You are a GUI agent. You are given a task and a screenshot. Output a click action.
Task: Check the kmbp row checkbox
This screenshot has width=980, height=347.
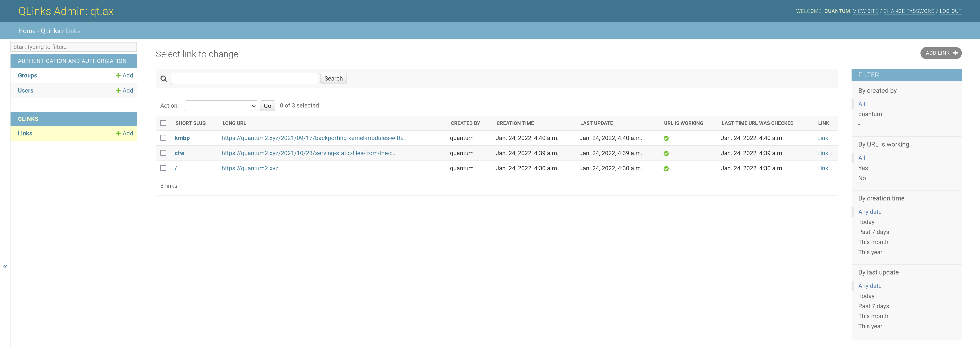pyautogui.click(x=163, y=138)
